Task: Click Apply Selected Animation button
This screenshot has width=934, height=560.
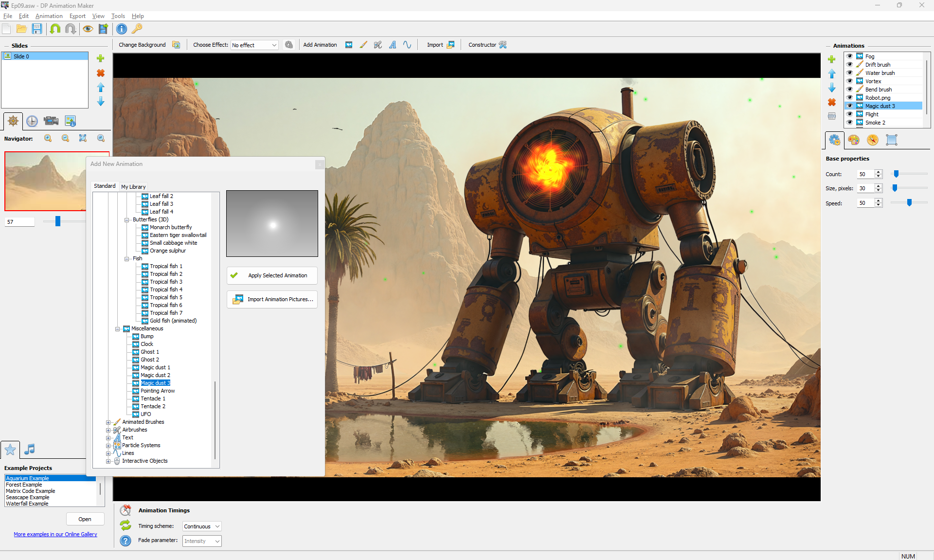Action: 272,275
